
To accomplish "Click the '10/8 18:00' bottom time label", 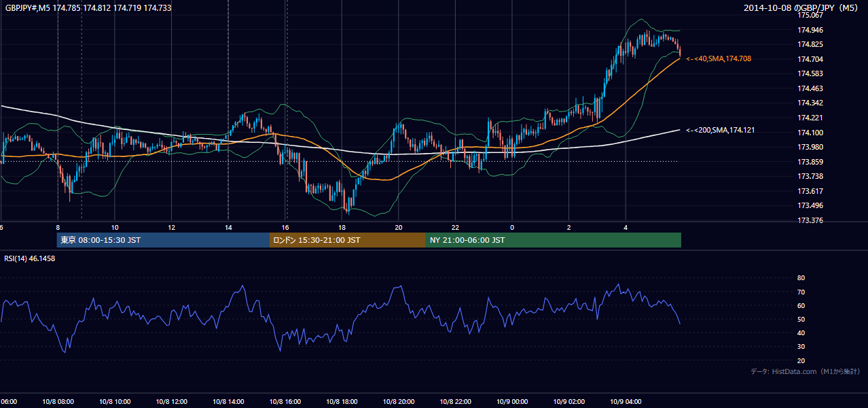I will click(x=342, y=402).
